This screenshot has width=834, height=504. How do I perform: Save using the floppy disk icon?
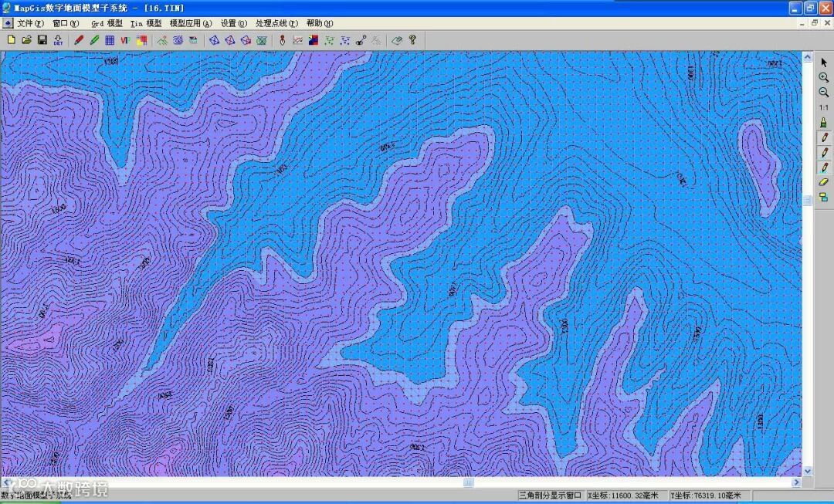click(42, 40)
